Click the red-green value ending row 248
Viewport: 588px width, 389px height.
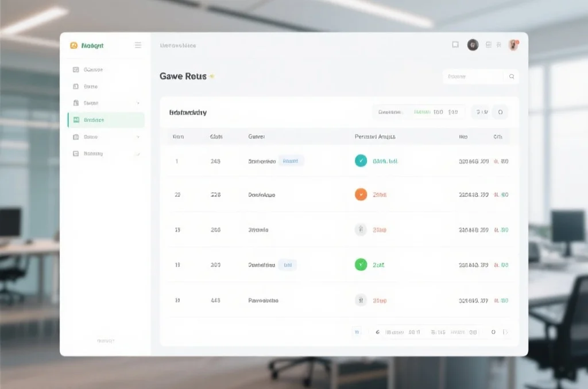coord(501,161)
